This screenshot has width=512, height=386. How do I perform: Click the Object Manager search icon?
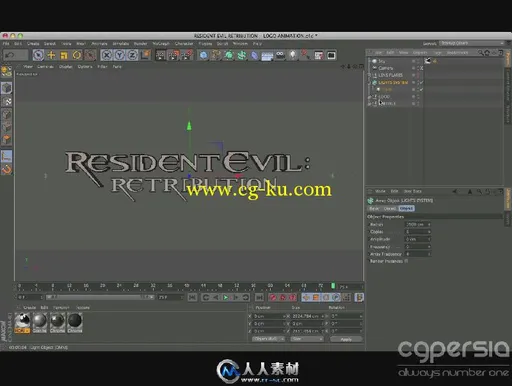coord(480,53)
